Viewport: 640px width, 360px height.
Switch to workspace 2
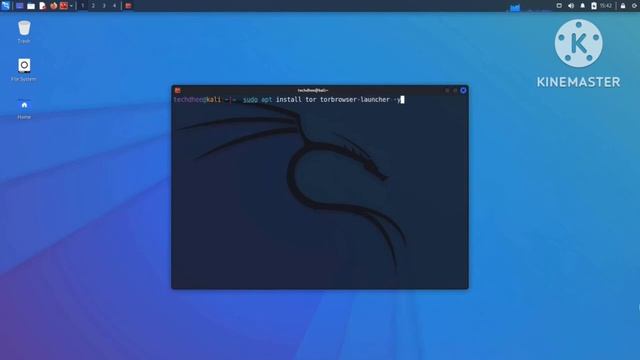click(x=93, y=6)
